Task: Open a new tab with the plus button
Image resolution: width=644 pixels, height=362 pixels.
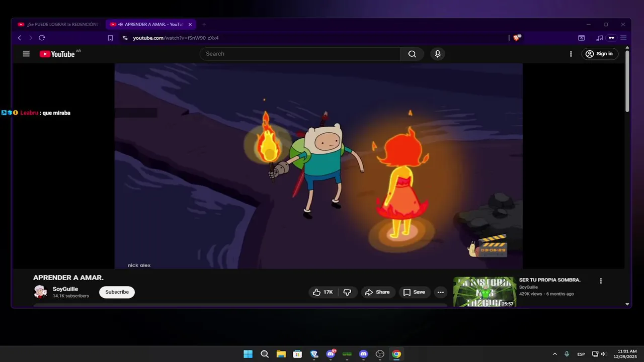Action: tap(204, 24)
